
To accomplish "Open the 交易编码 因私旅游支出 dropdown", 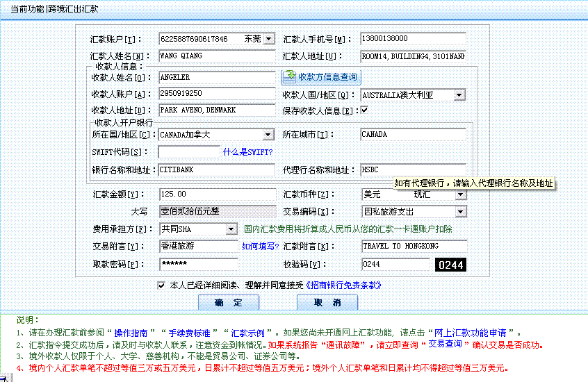I will (459, 212).
